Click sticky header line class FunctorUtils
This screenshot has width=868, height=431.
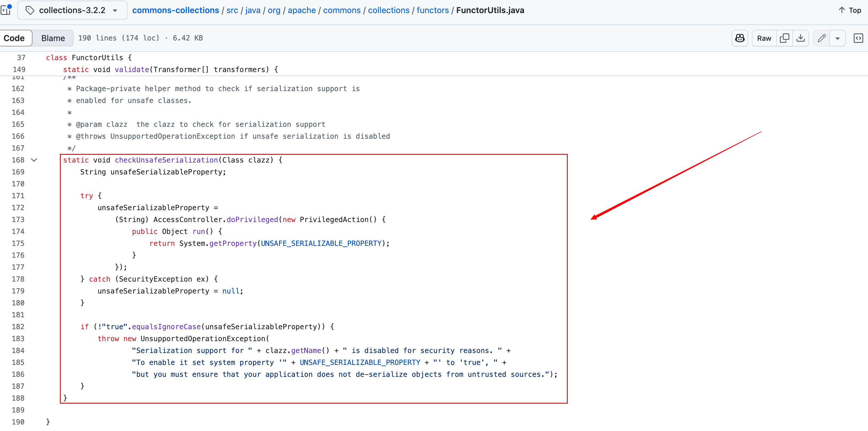pos(89,57)
